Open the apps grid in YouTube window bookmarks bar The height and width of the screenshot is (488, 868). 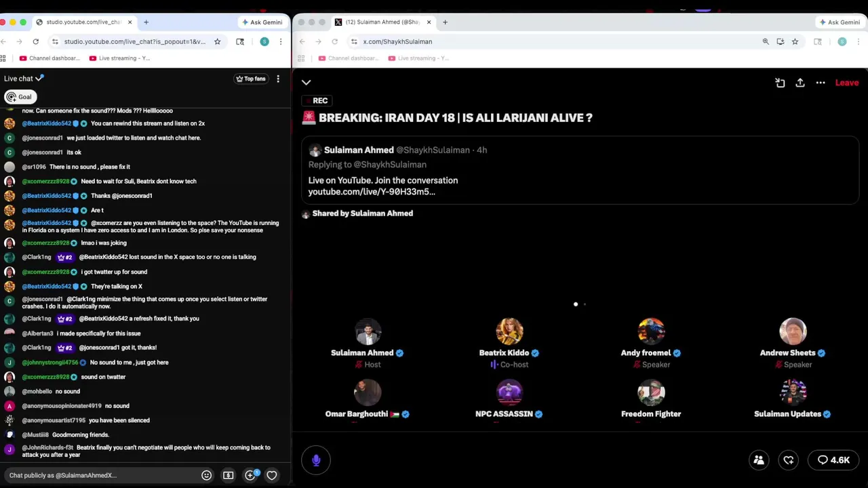[x=3, y=58]
